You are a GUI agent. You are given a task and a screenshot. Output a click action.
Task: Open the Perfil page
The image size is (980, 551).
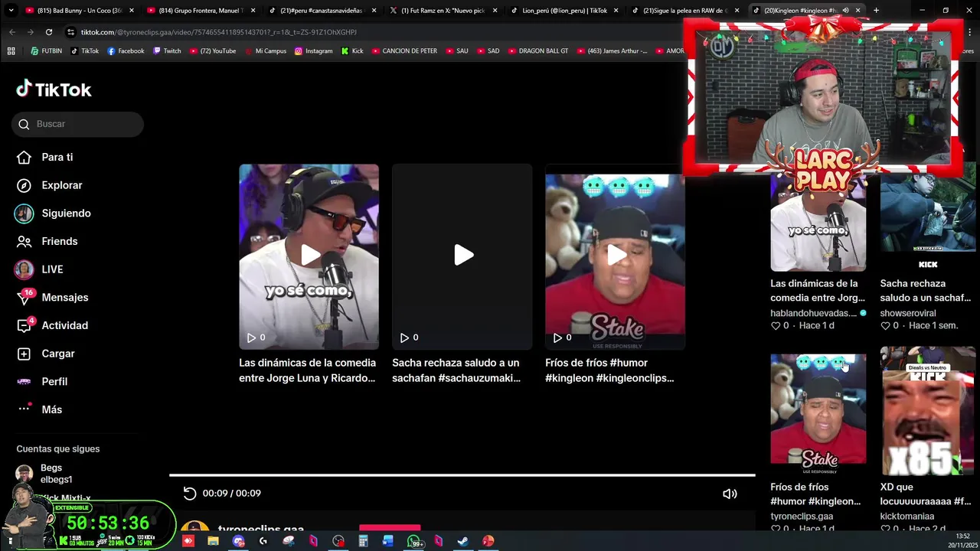pyautogui.click(x=42, y=381)
